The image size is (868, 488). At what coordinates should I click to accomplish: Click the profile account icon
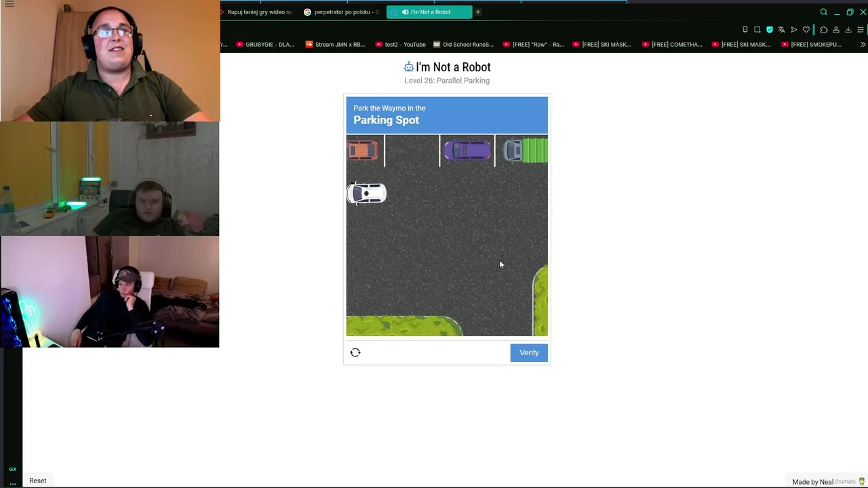[836, 30]
